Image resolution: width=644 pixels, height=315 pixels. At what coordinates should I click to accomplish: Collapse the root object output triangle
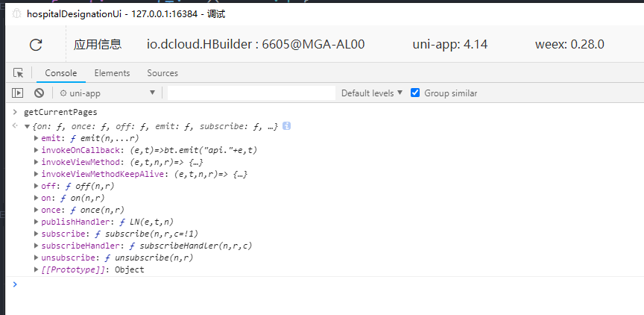[27, 127]
